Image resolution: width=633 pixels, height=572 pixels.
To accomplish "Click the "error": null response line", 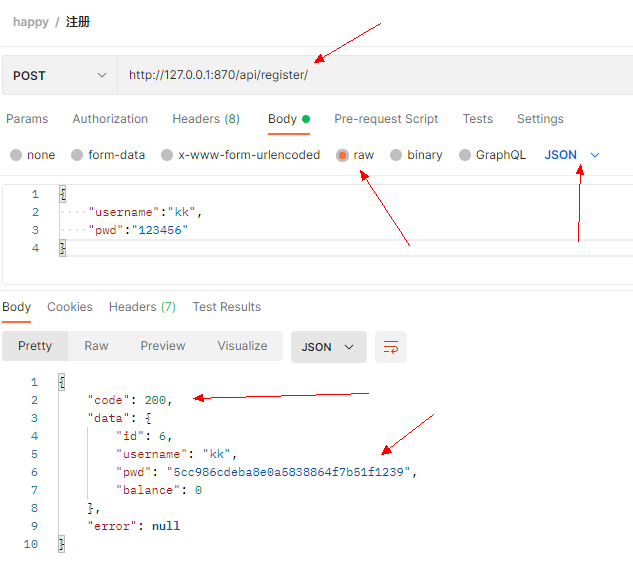I will [134, 526].
